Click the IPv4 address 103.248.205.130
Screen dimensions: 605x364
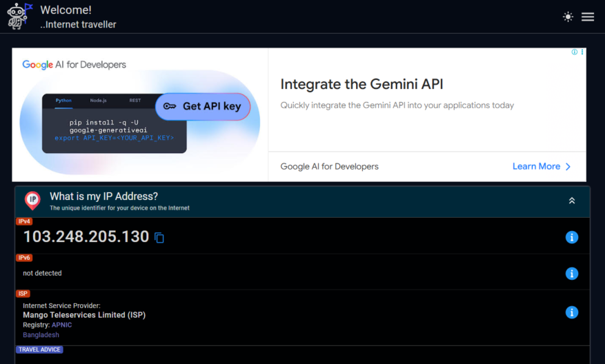point(86,236)
